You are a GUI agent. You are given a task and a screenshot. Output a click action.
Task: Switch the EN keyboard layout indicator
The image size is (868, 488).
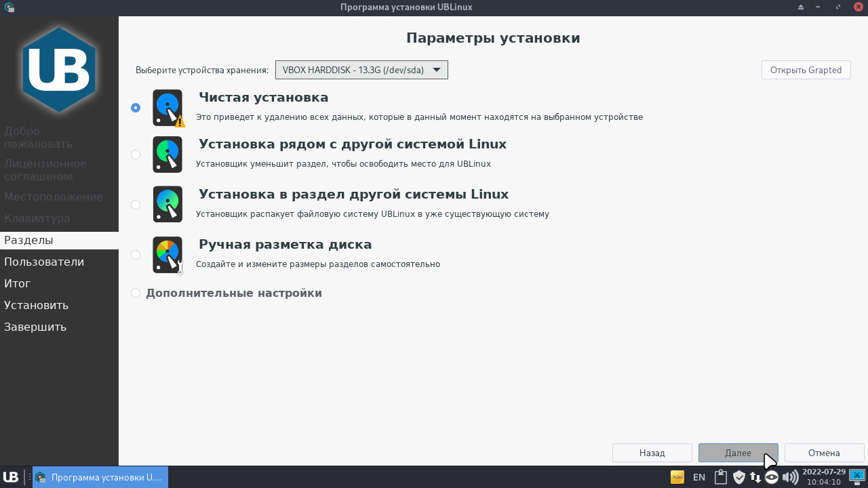coord(699,477)
